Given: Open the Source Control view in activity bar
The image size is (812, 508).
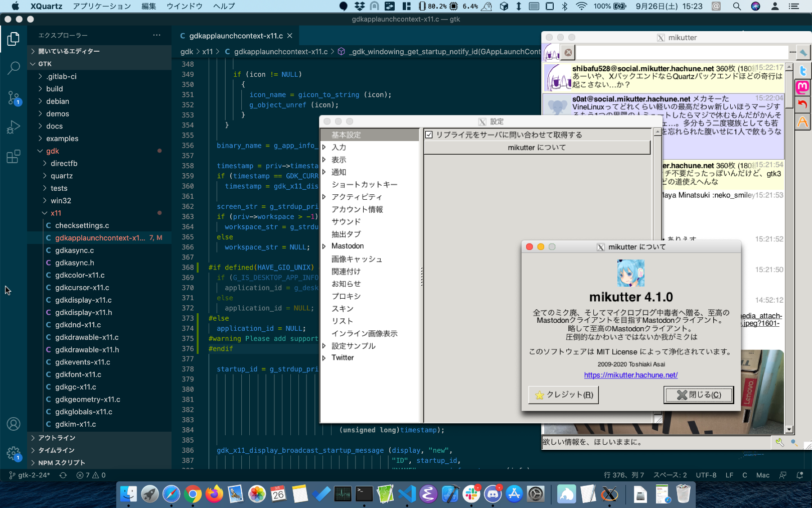Looking at the screenshot, I should [x=14, y=97].
